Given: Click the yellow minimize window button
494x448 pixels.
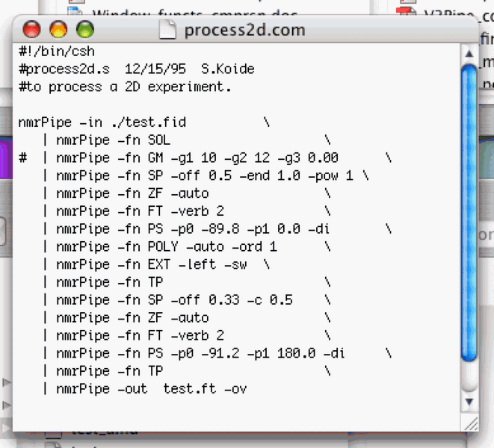Looking at the screenshot, I should point(58,30).
